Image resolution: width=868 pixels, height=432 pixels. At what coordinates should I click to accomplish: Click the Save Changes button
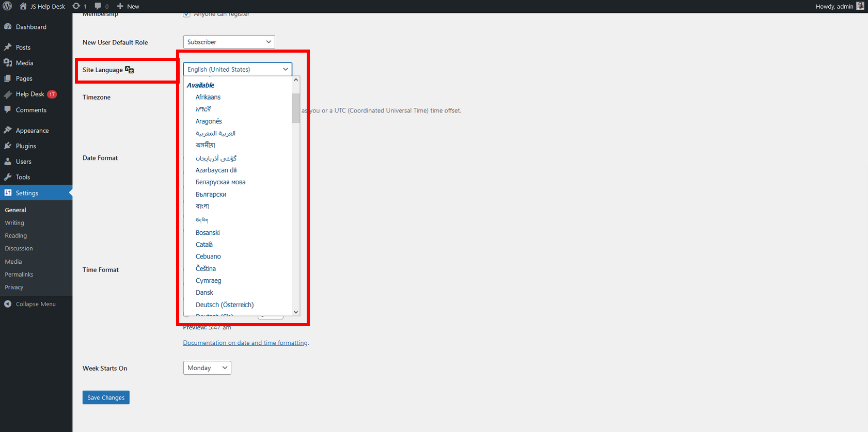pos(106,397)
